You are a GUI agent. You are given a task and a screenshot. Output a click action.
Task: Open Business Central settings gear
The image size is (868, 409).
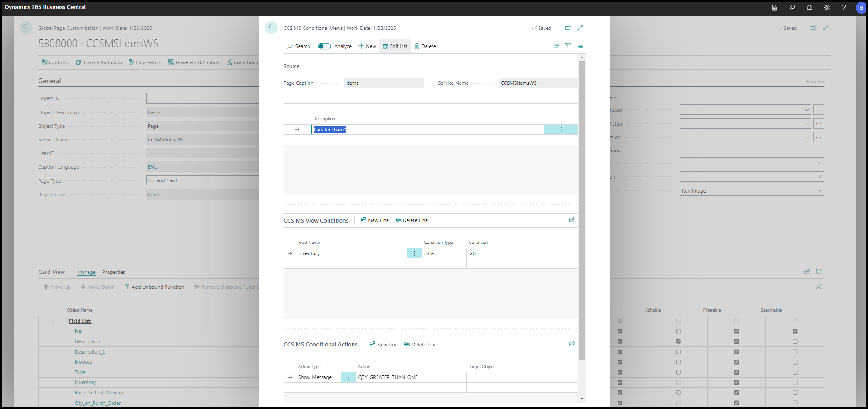coord(826,8)
